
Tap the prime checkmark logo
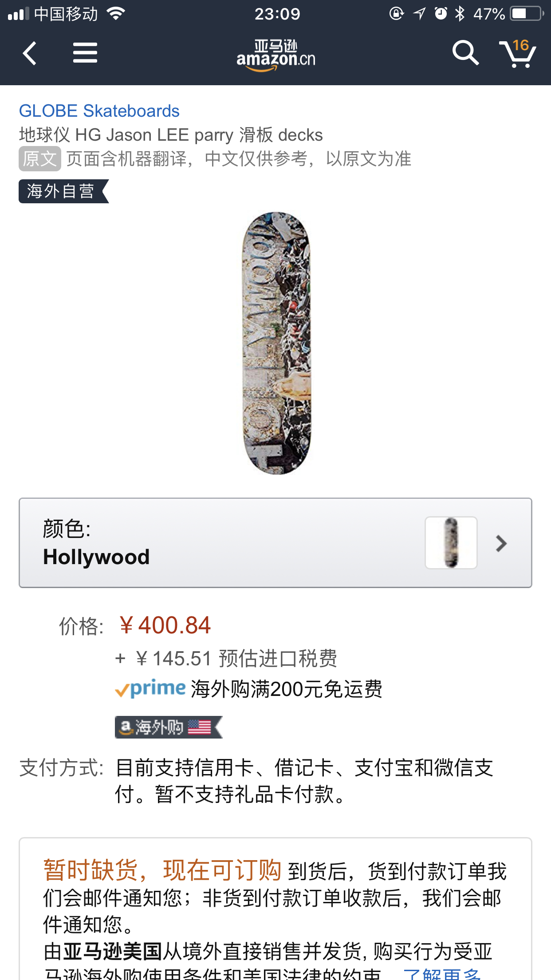pos(150,688)
